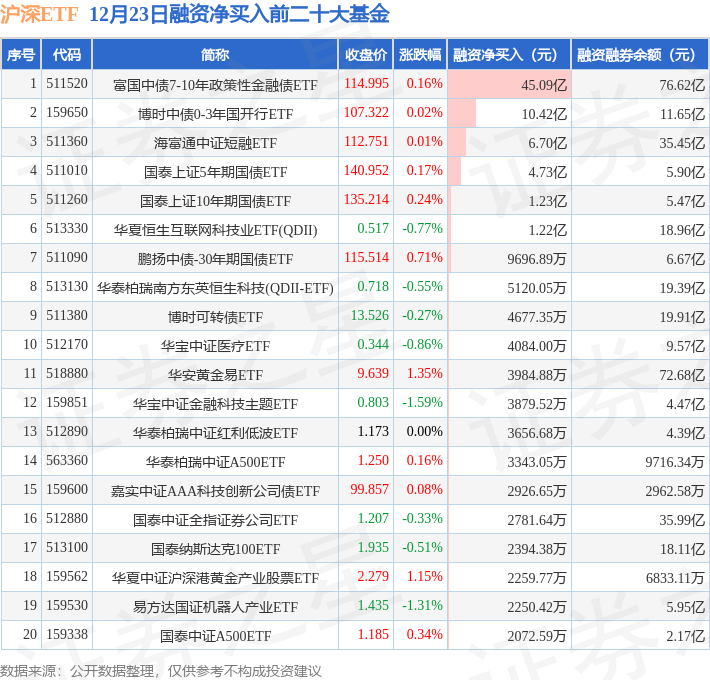Click the 4084.00万 net buy value

point(537,346)
